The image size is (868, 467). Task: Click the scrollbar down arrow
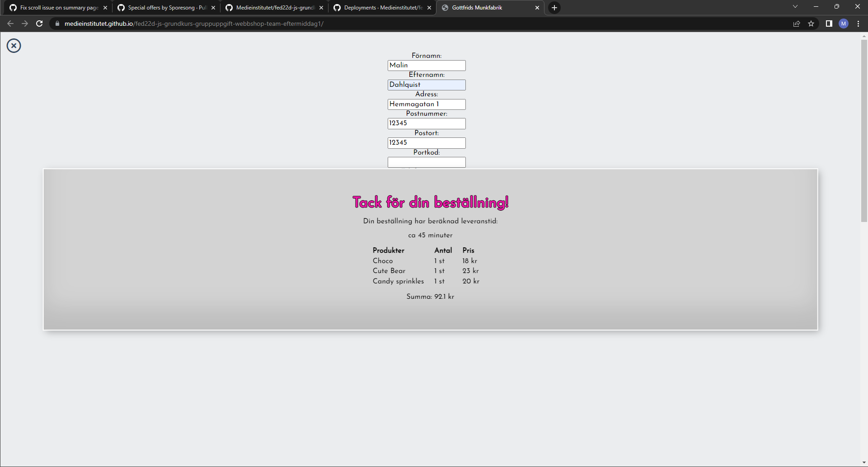(863, 462)
